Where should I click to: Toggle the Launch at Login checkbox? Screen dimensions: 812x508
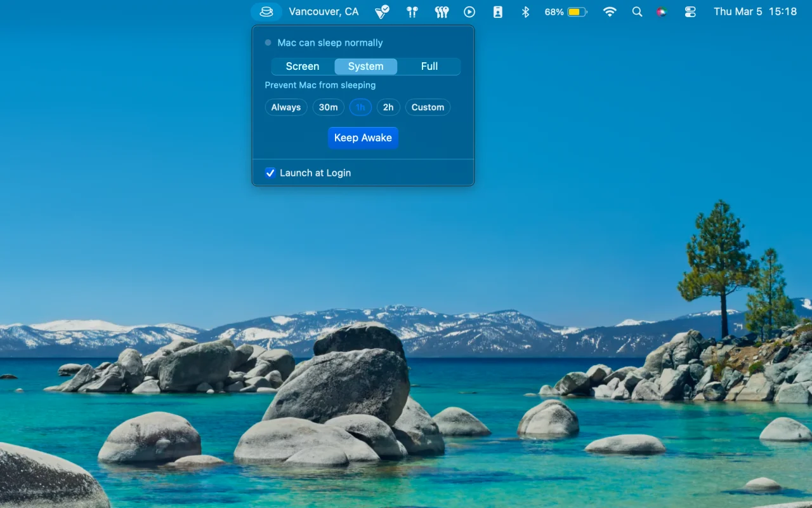[x=270, y=173]
